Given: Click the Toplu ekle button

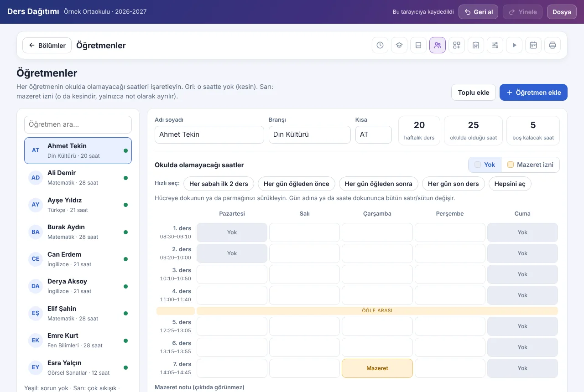Looking at the screenshot, I should [x=474, y=92].
